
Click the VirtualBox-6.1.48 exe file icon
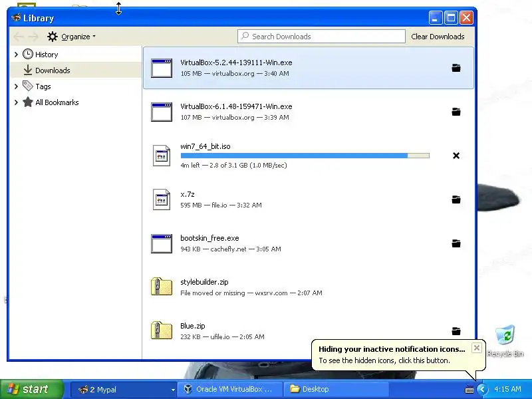click(x=162, y=112)
